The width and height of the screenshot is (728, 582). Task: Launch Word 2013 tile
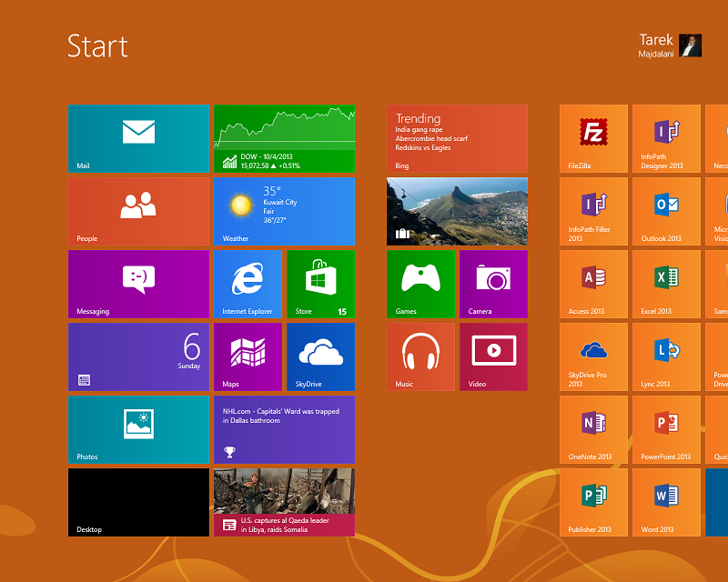click(x=666, y=502)
